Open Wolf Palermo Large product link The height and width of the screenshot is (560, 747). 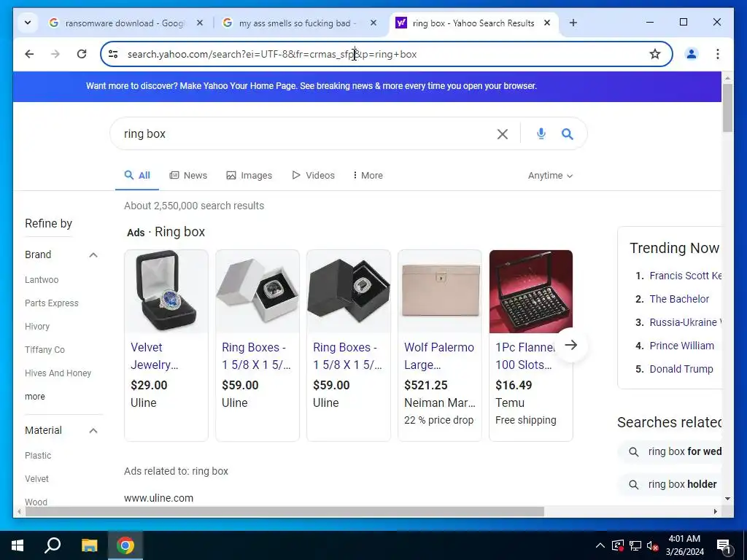click(438, 356)
